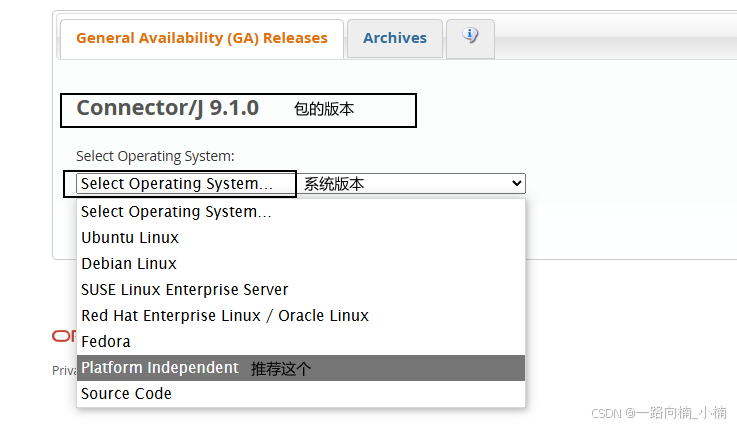Viewport: 737px width, 426px height.
Task: Open the General Availability (GA) Releases tab
Action: coord(202,39)
